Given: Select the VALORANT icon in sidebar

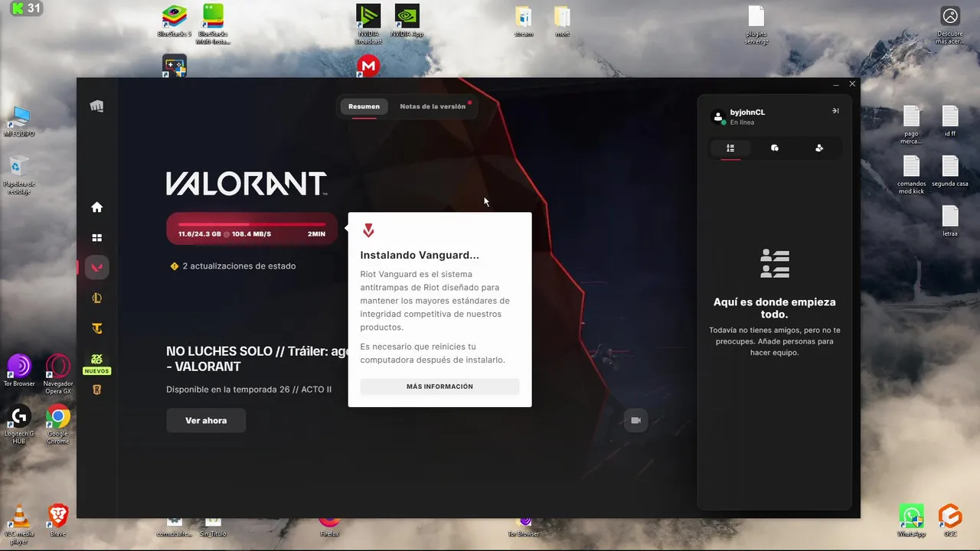Looking at the screenshot, I should tap(97, 267).
